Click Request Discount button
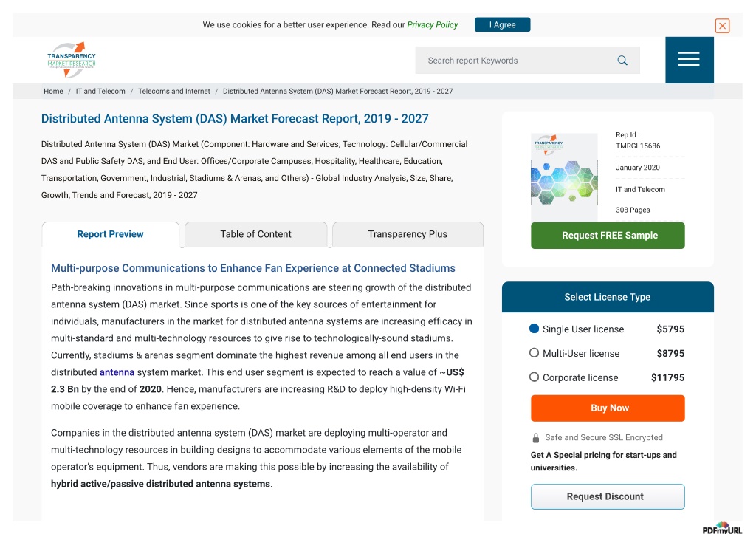The height and width of the screenshot is (534, 756). 608,496
